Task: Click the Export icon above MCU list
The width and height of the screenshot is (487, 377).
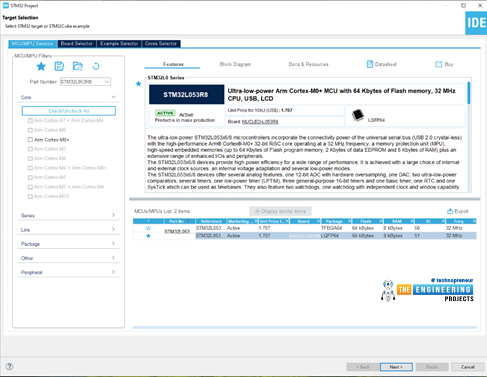Action: (450, 211)
